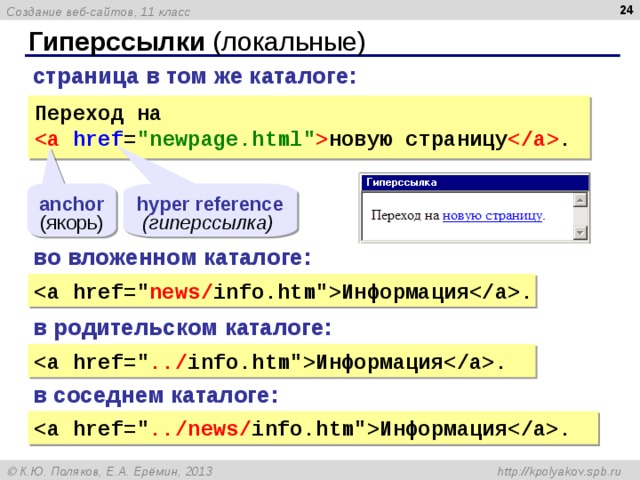640x480 pixels.
Task: Select the 'anchor (якорь)' callout bubble
Action: pyautogui.click(x=72, y=212)
